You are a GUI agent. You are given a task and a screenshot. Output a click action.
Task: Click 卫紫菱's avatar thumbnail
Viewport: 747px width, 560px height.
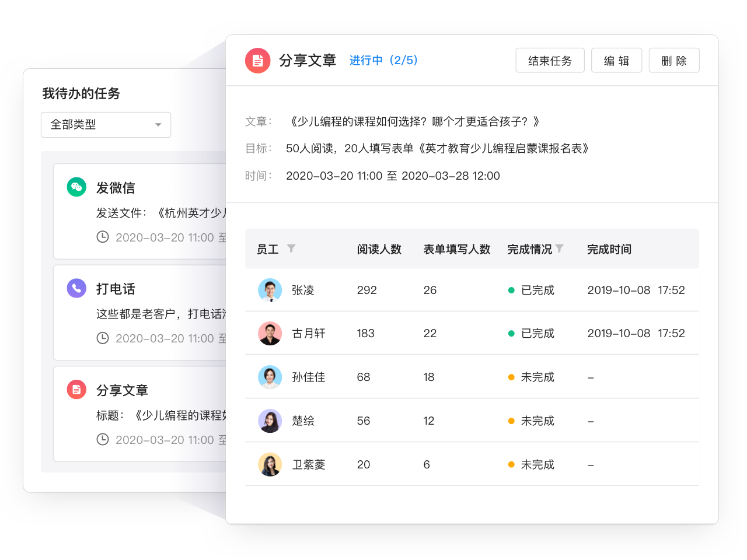[x=270, y=464]
